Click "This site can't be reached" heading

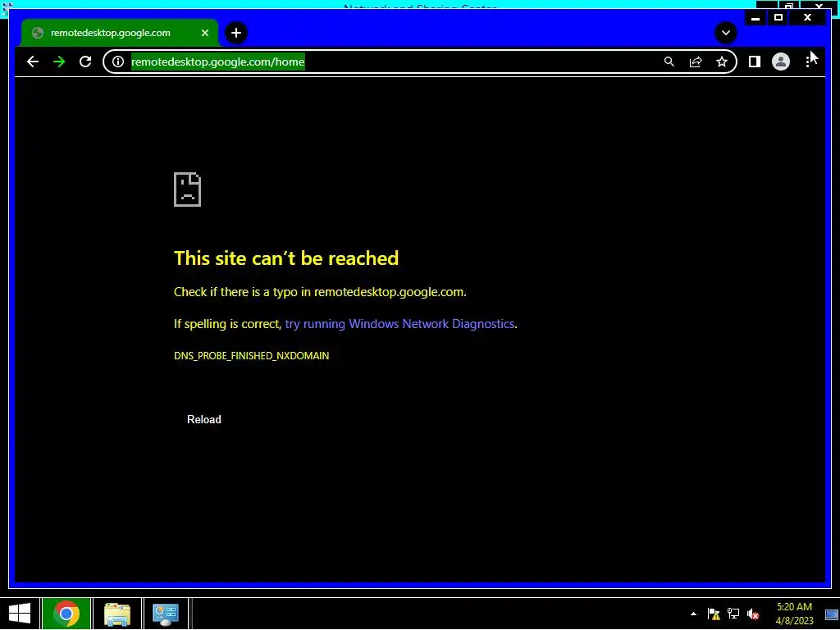[x=286, y=258]
